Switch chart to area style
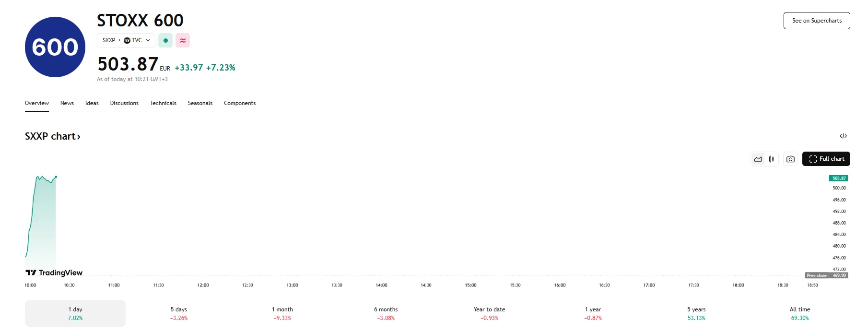The height and width of the screenshot is (332, 868). point(758,159)
